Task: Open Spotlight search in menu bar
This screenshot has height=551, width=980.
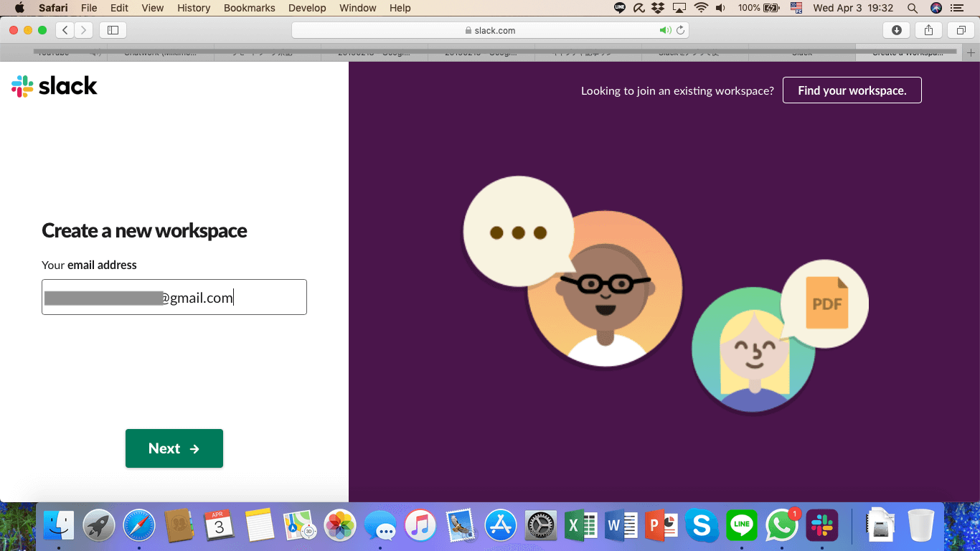Action: click(x=913, y=8)
